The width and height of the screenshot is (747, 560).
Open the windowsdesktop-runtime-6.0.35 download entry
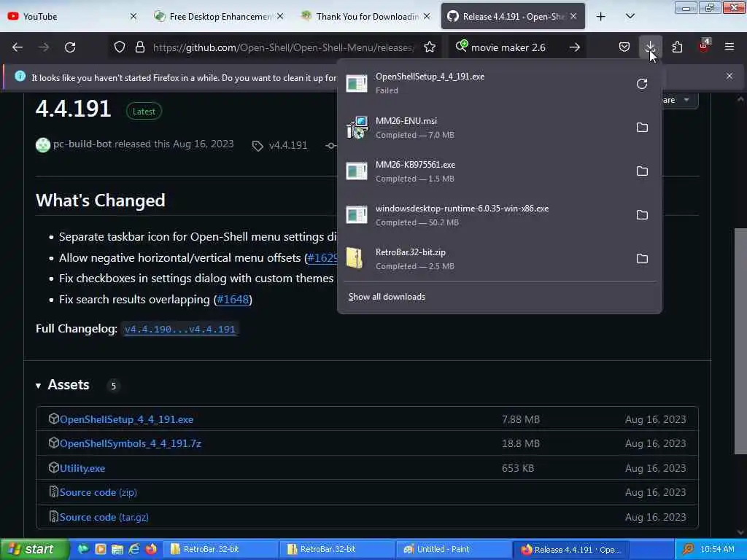tap(487, 215)
